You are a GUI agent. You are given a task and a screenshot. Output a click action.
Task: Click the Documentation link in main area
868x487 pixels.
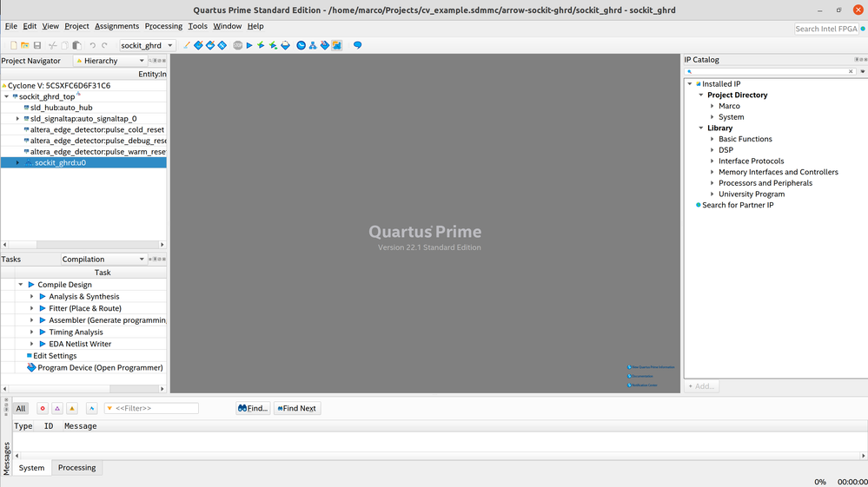pos(640,376)
